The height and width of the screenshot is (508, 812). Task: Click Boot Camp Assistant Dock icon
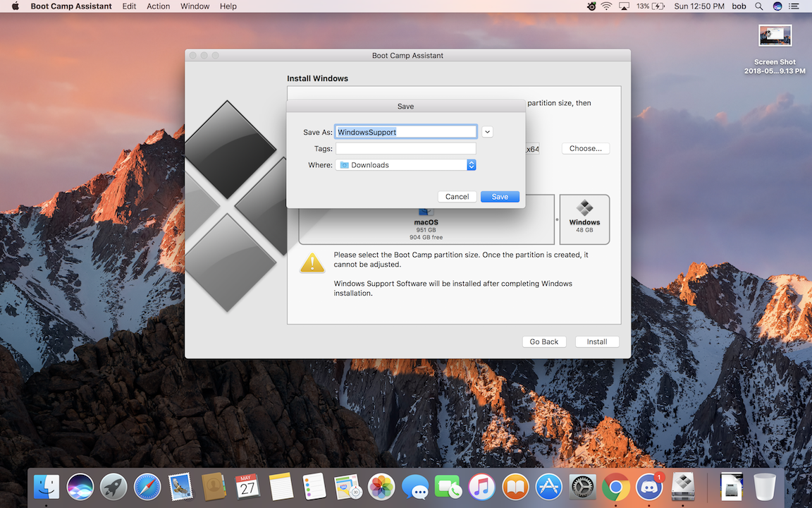[683, 488]
